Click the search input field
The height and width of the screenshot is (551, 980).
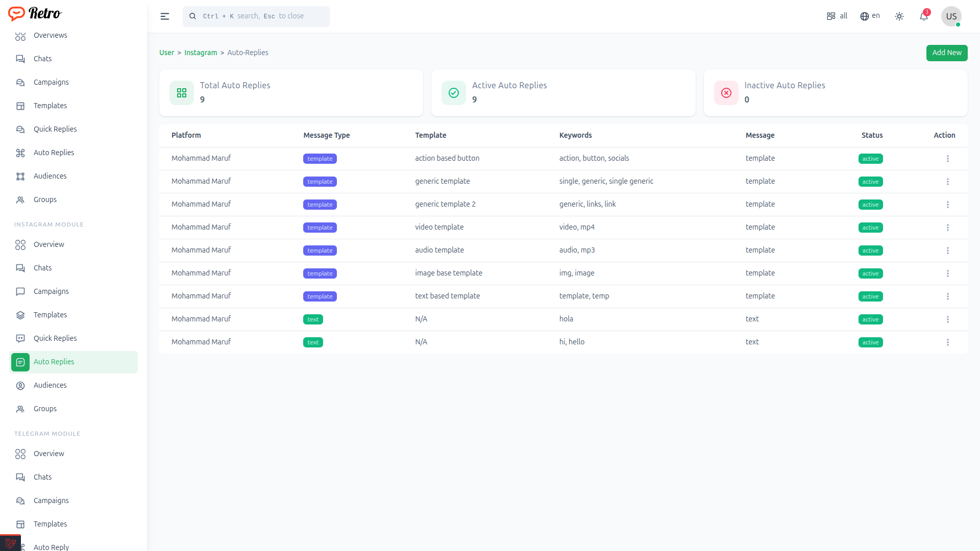click(x=256, y=16)
